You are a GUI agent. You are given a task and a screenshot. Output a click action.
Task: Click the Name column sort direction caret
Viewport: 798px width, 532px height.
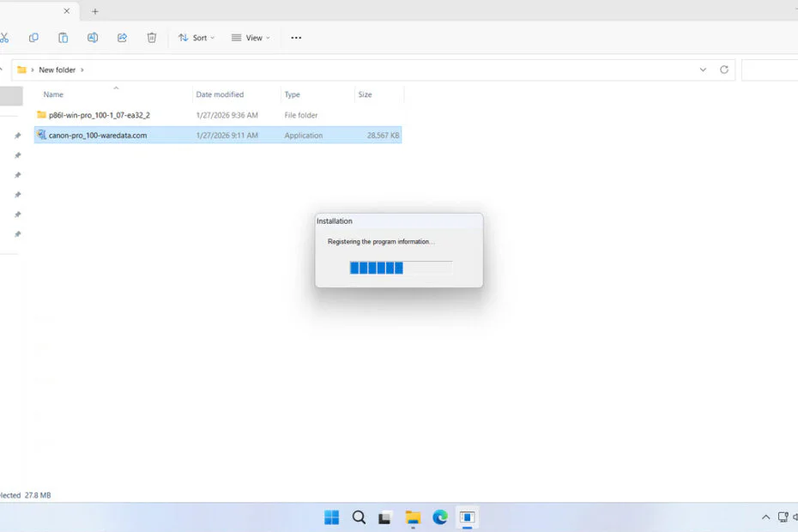(116, 88)
